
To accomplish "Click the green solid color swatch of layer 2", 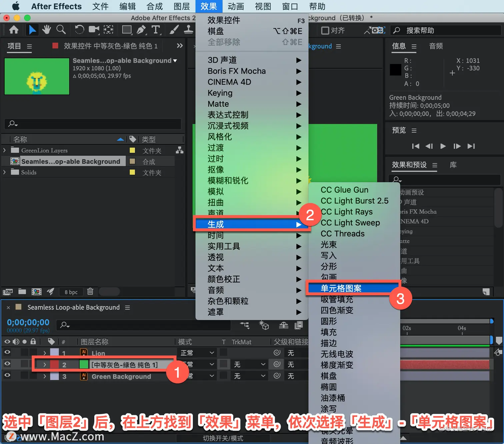I will pyautogui.click(x=84, y=364).
